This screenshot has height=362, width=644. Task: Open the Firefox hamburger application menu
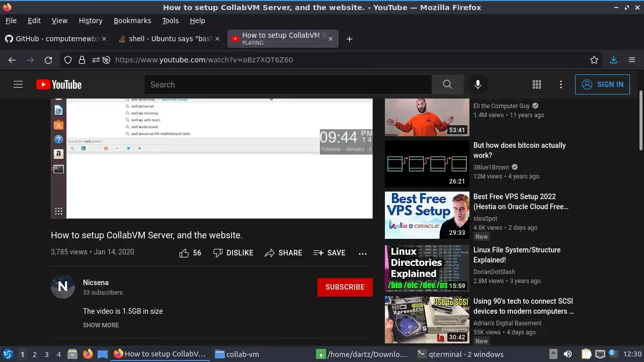pos(632,60)
